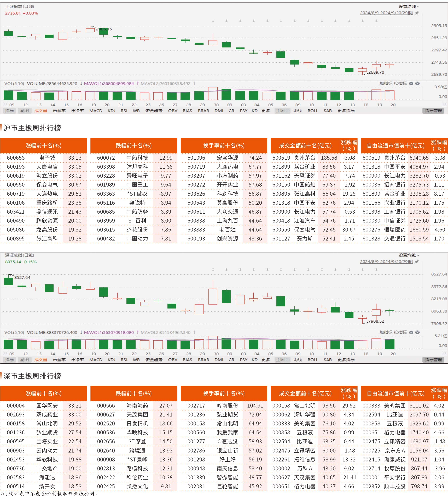Image resolution: width=448 pixels, height=500 pixels.
Task: Switch Shanghai sub-chart to MACD
Action: pyautogui.click(x=96, y=111)
